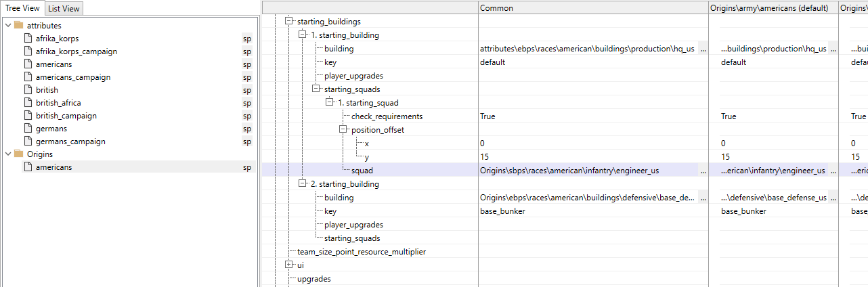868x287 pixels.
Task: Collapse the starting_squads node
Action: tap(316, 89)
